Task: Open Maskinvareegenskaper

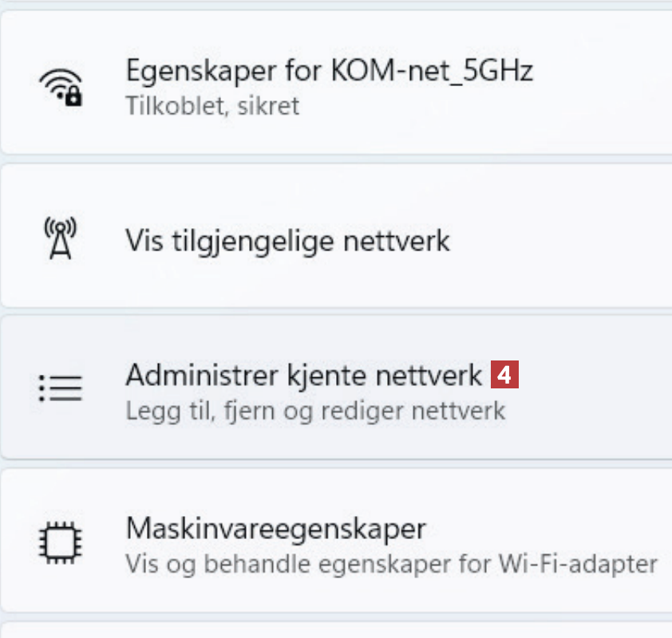Action: [275, 527]
